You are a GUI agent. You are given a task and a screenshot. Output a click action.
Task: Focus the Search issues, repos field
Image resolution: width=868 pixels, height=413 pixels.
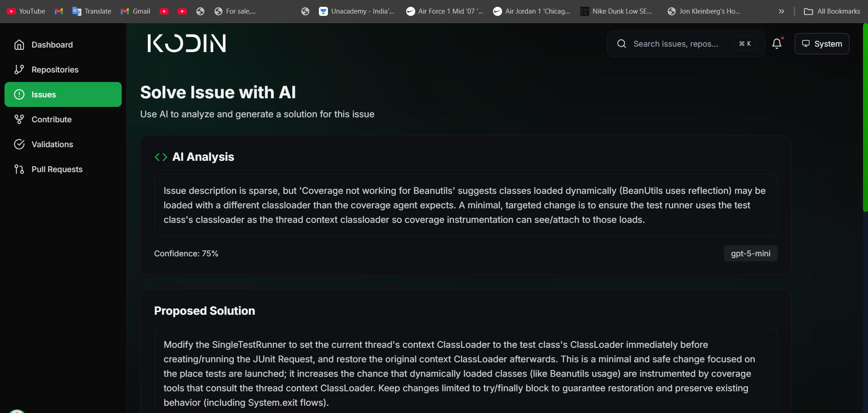click(x=686, y=43)
